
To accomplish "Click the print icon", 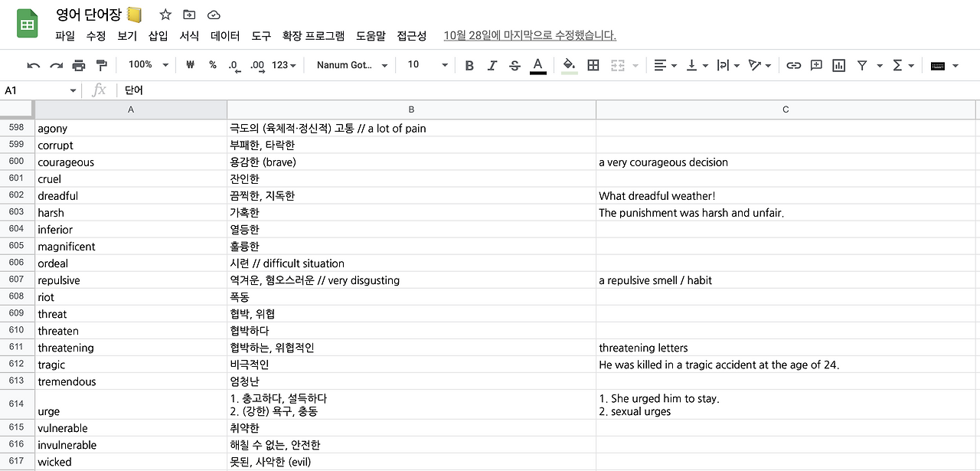I will [x=78, y=65].
